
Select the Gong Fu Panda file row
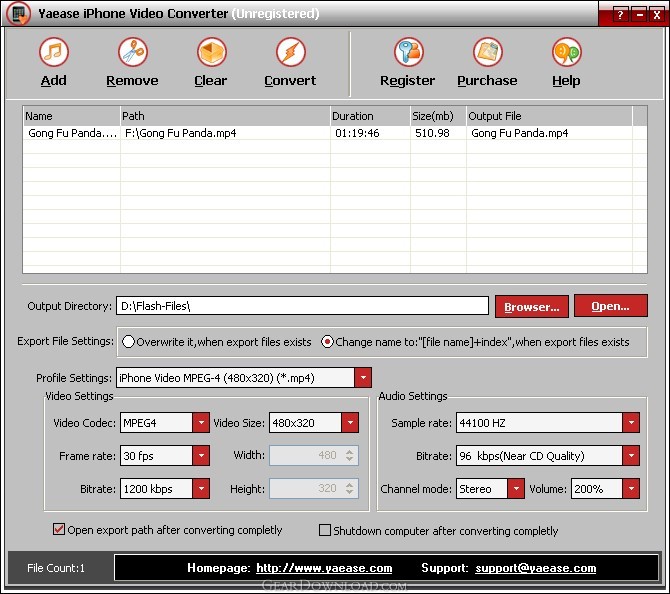335,133
